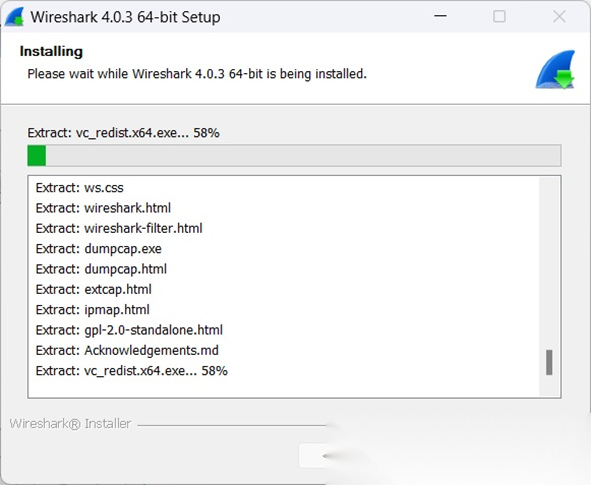Click the green installation progress bar
591x485 pixels.
pyautogui.click(x=294, y=155)
